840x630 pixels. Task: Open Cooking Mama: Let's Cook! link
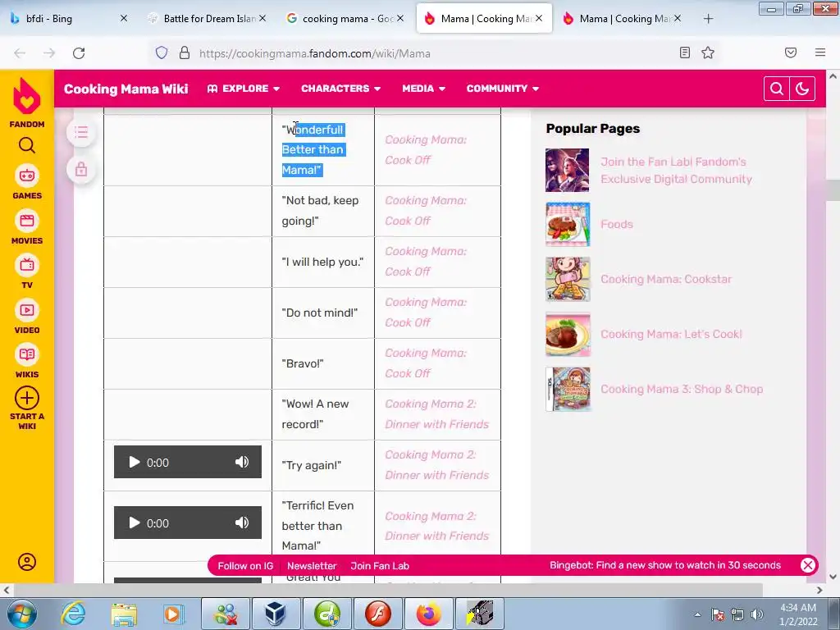coord(671,335)
